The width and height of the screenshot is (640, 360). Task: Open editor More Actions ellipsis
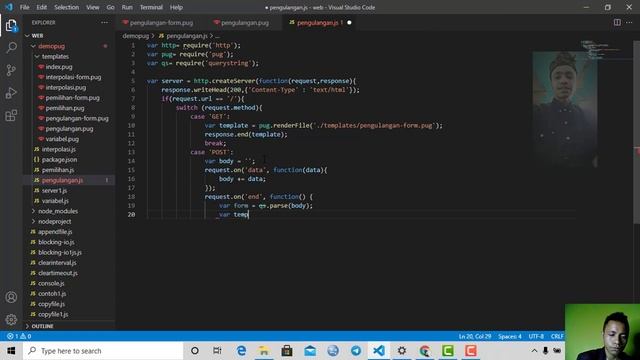(629, 22)
